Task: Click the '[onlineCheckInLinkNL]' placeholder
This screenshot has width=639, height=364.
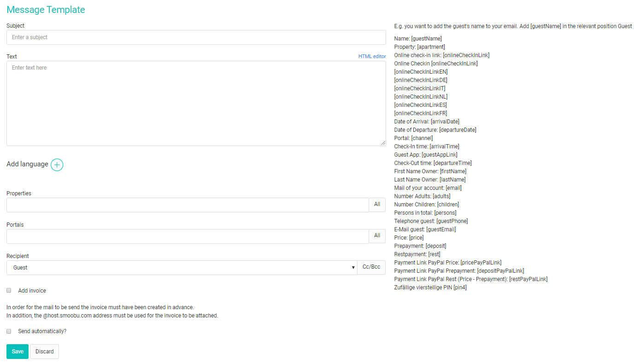Action: click(421, 97)
